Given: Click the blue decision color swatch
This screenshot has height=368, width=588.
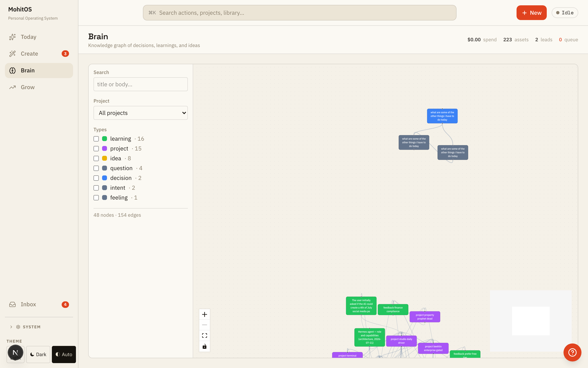Looking at the screenshot, I should tap(105, 178).
